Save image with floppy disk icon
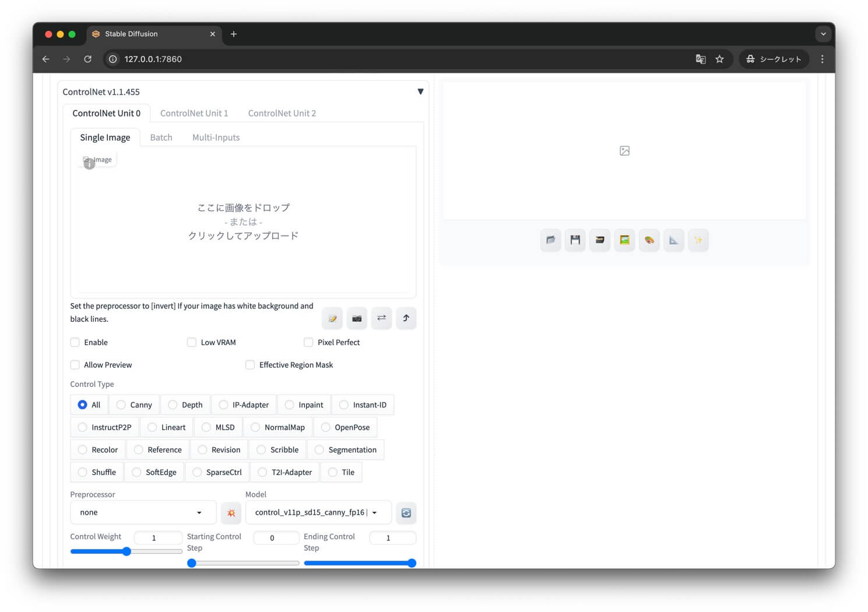The height and width of the screenshot is (612, 868). tap(575, 240)
